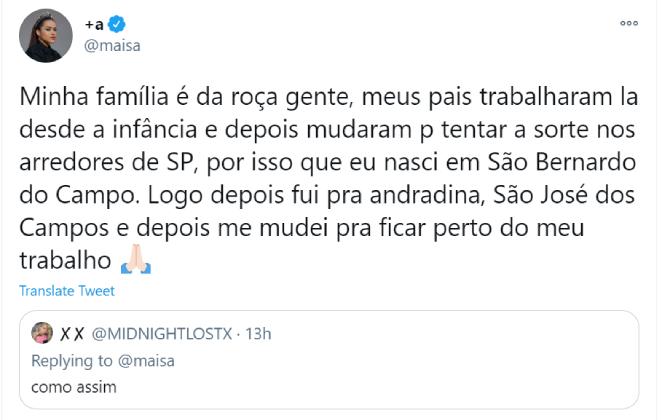662x420 pixels.
Task: Open the tweet's three-dot more options menu
Action: (629, 21)
